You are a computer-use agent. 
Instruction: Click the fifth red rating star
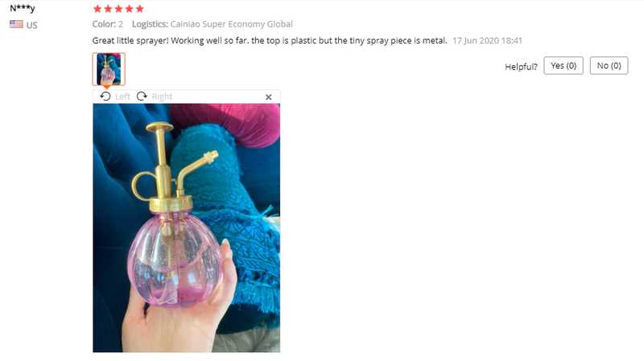(x=139, y=9)
